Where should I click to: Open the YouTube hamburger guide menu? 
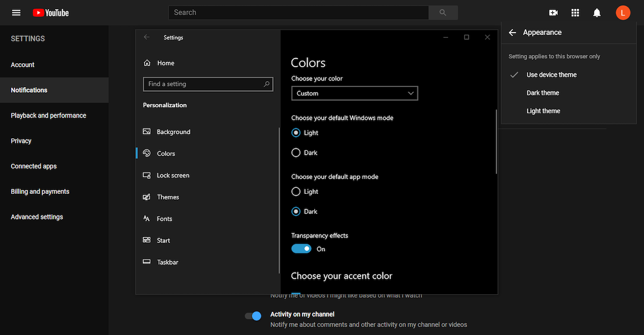[16, 12]
